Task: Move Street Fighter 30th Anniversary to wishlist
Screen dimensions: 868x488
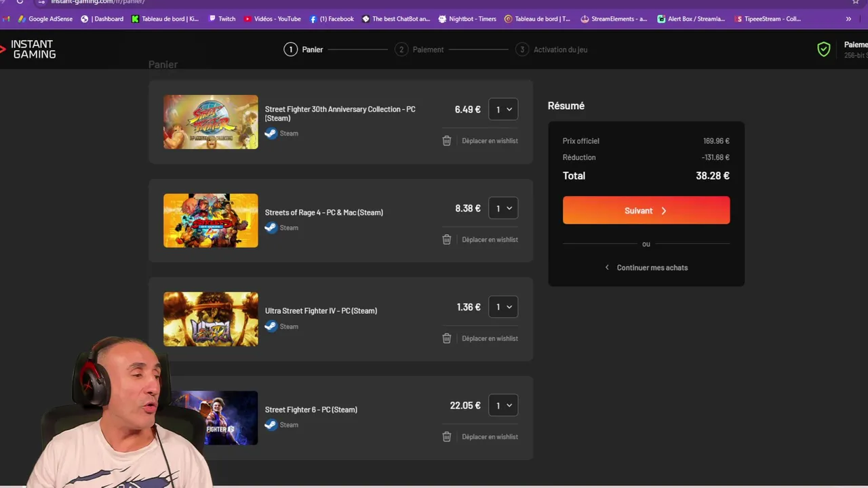Action: click(x=490, y=141)
